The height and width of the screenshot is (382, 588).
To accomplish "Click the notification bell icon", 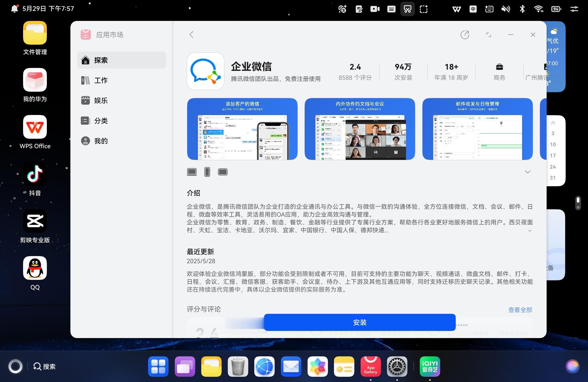I will click(x=15, y=9).
